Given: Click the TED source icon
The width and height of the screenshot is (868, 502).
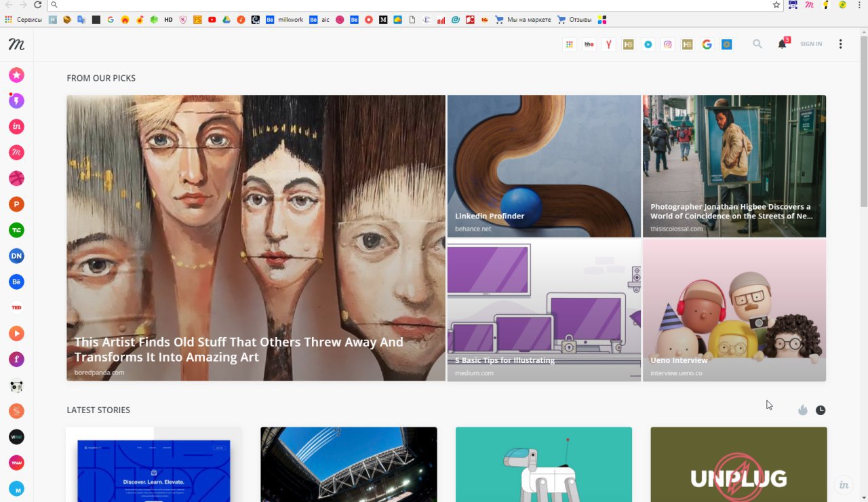Looking at the screenshot, I should (16, 307).
